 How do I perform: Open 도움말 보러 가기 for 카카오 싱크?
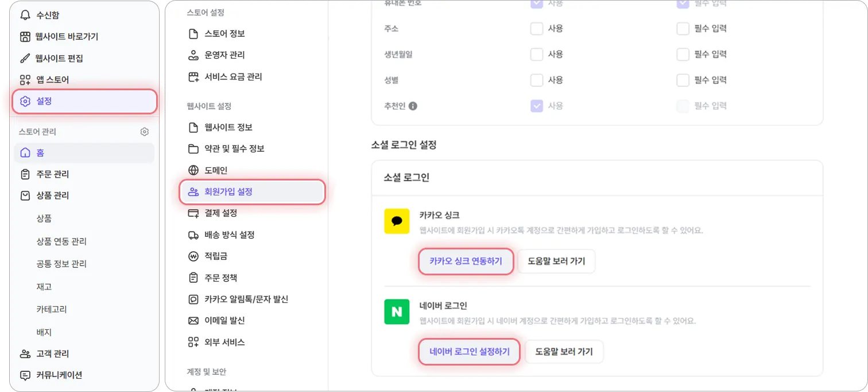pos(556,261)
